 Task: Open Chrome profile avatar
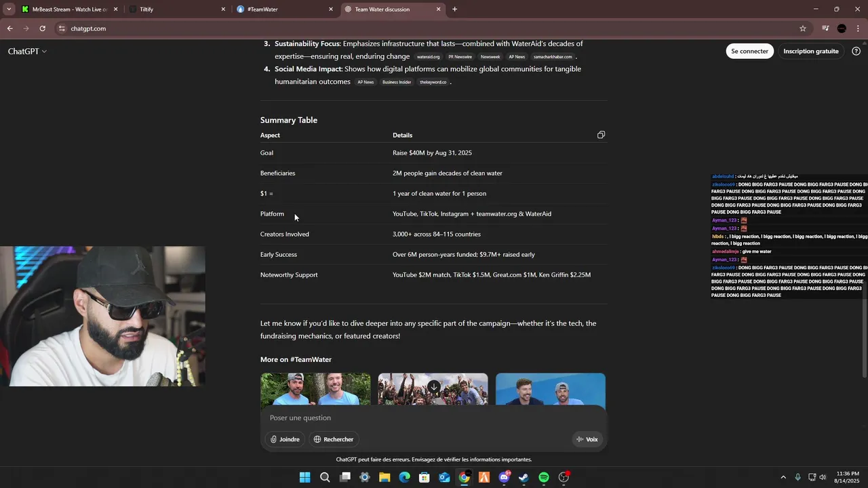click(x=842, y=28)
